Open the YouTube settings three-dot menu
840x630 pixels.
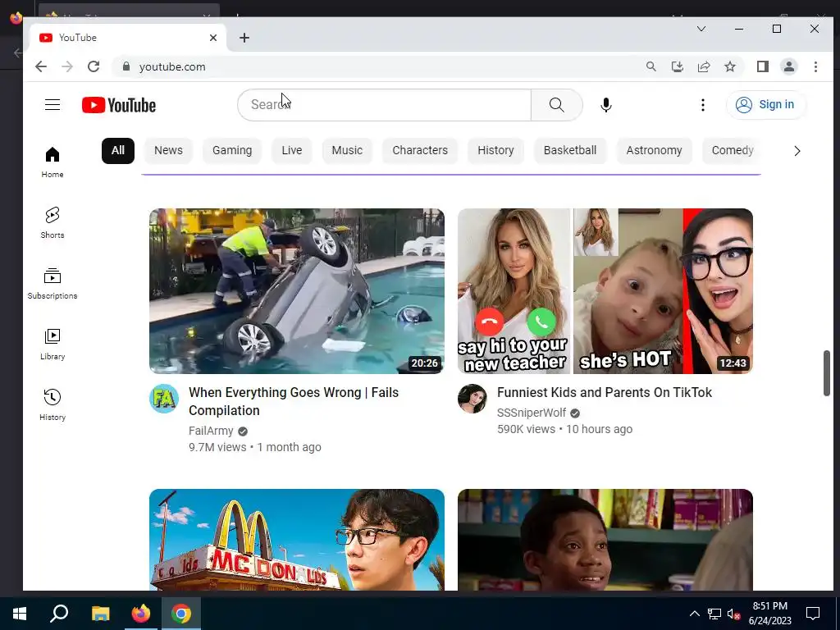click(x=702, y=105)
